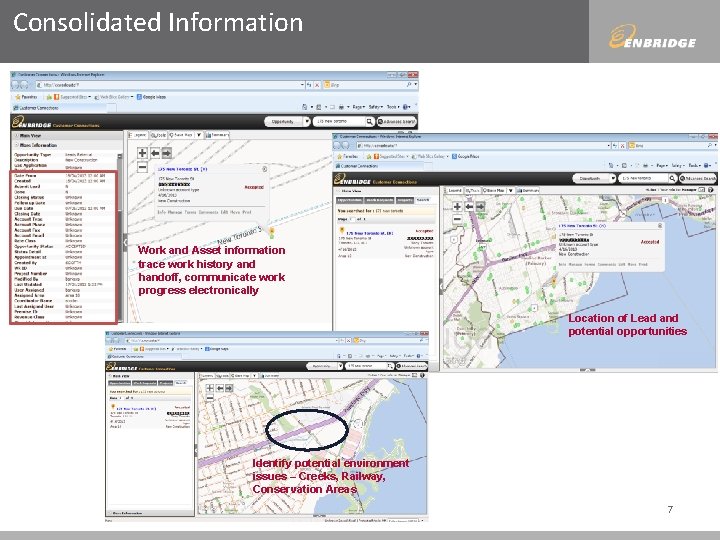720x540 pixels.
Task: Switch to the Search tab in the right window's panel
Action: (423, 200)
